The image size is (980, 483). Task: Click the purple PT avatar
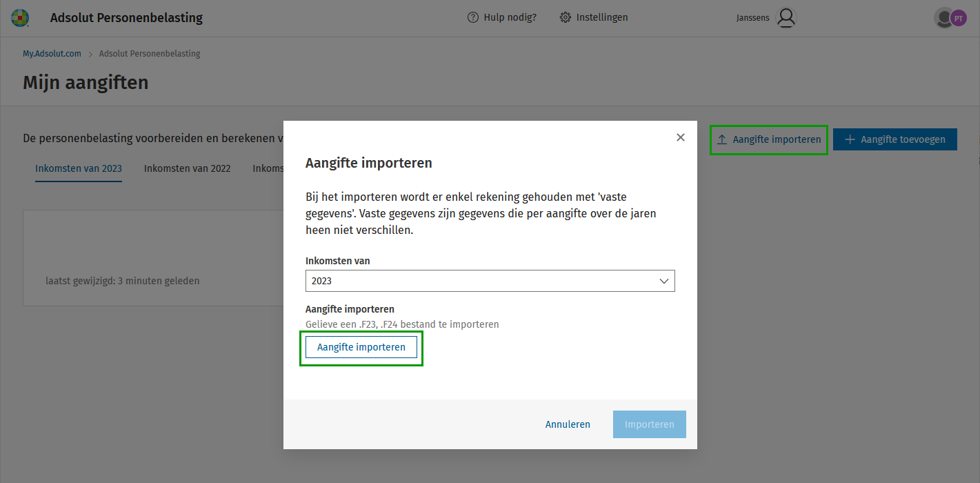pos(959,18)
